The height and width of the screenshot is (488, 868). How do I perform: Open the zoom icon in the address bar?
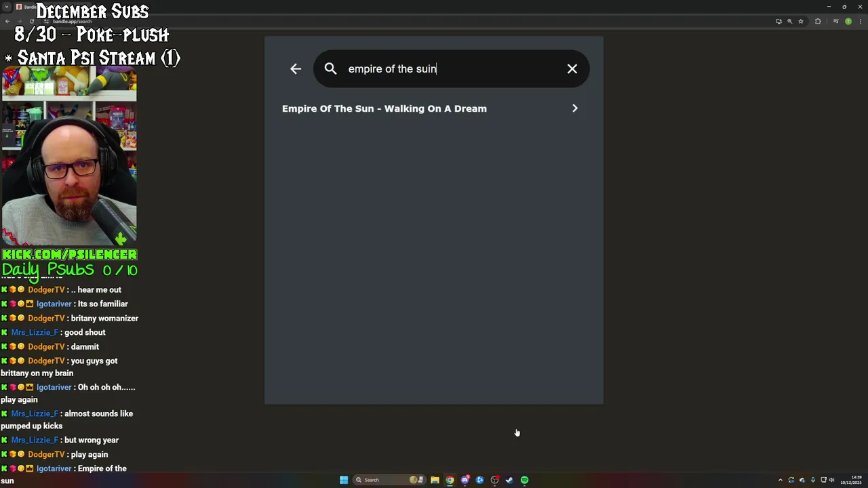(789, 21)
